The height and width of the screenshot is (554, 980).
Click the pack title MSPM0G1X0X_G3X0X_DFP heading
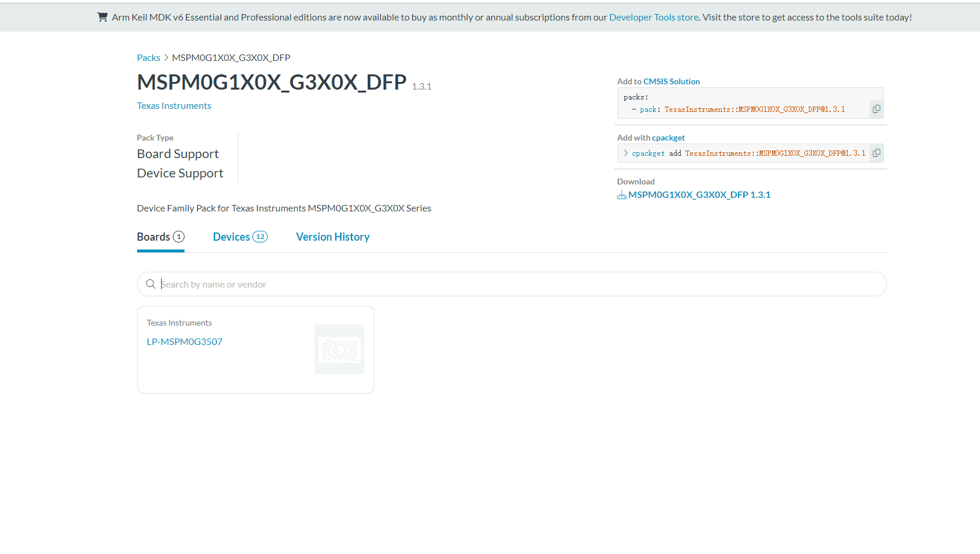click(x=272, y=82)
